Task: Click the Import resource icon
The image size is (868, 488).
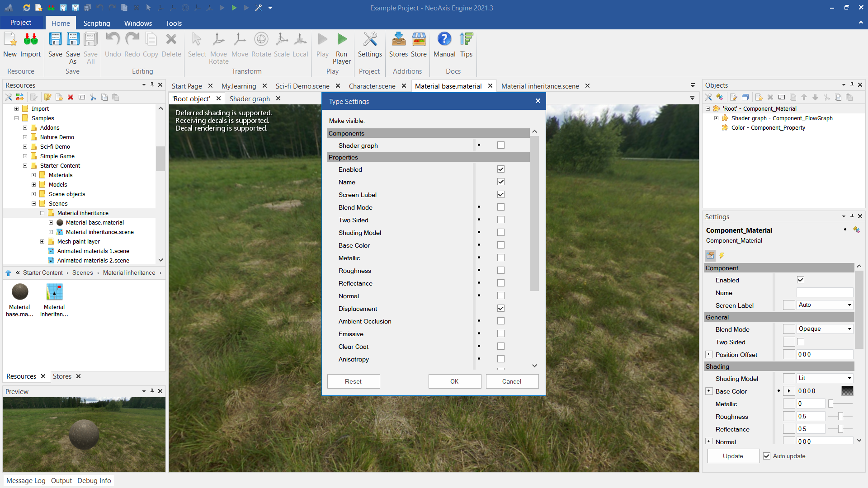Action: pos(30,40)
